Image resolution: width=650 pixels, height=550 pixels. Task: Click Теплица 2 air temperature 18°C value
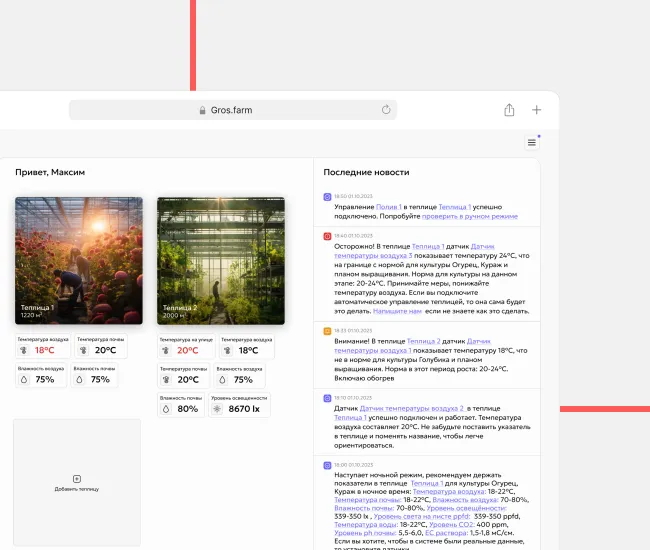tap(248, 351)
